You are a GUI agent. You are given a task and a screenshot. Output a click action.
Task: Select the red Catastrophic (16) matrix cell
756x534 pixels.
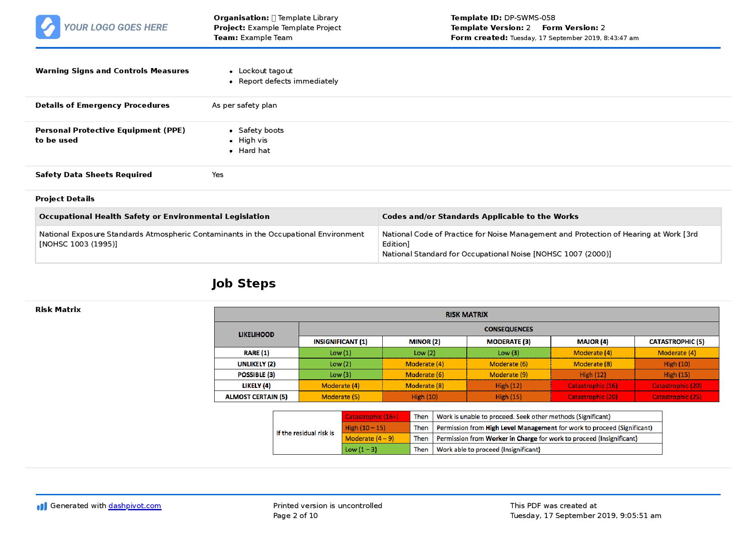(592, 386)
